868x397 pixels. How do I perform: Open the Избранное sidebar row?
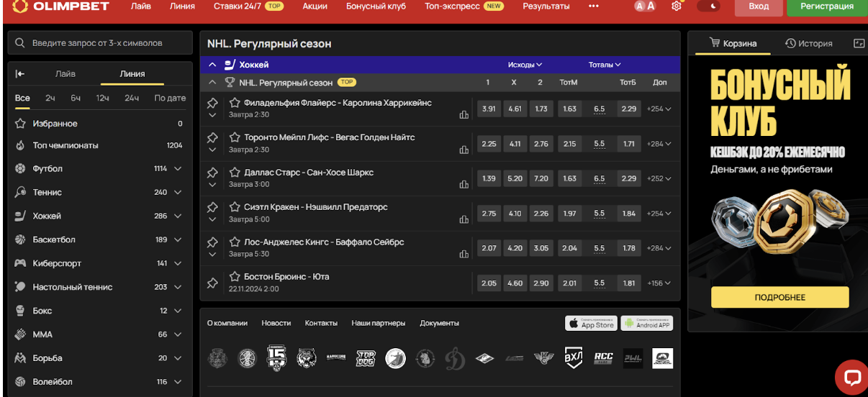100,124
